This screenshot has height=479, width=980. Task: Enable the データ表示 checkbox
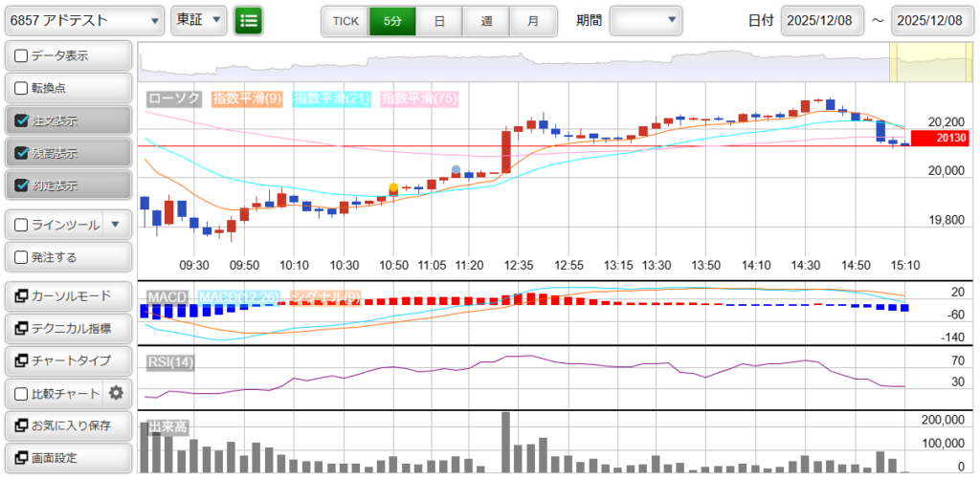click(x=21, y=56)
